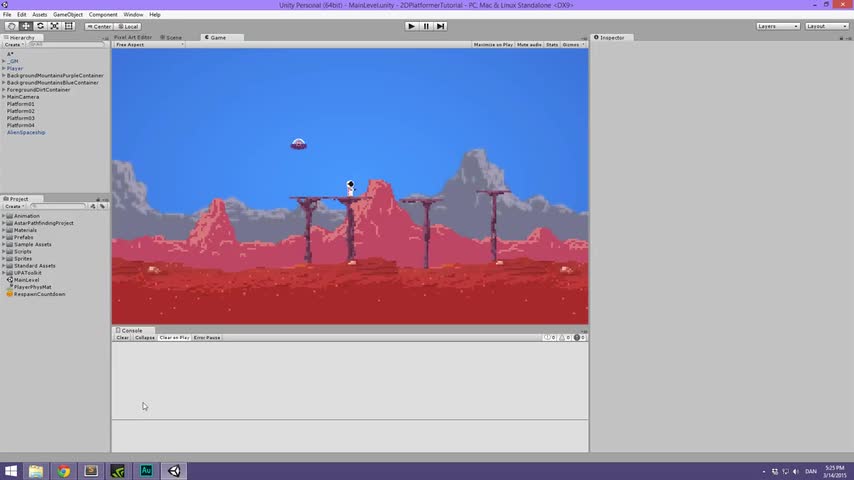Switch to the Scene tab
854x480 pixels.
pyautogui.click(x=172, y=38)
